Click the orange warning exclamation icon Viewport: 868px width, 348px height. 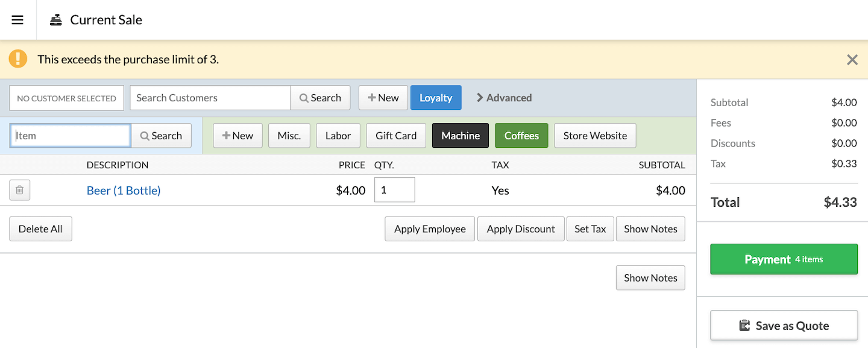[18, 59]
